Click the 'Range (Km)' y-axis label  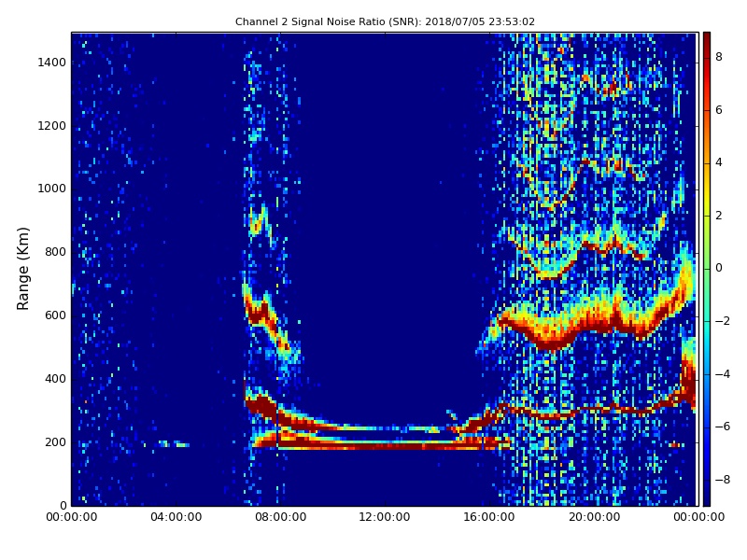coord(22,269)
